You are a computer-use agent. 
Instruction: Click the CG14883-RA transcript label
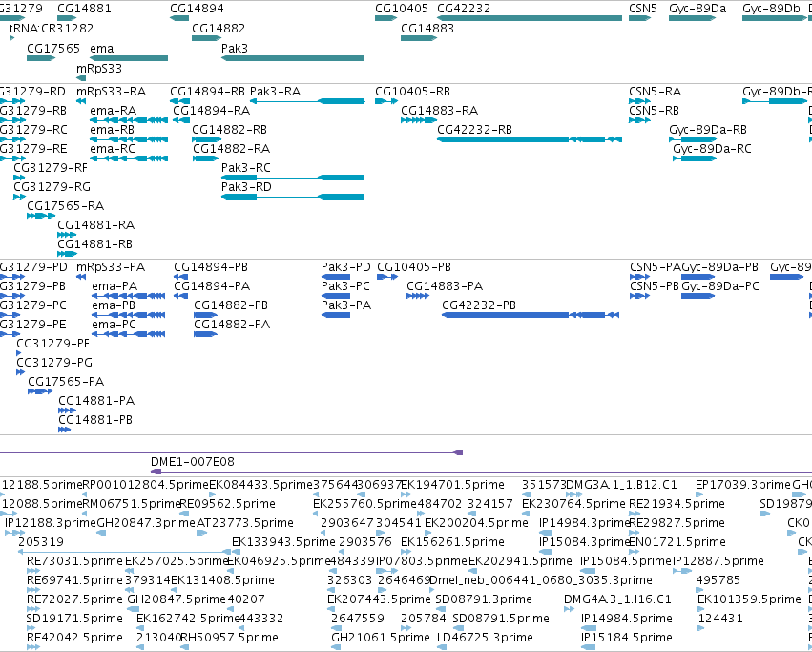point(439,111)
